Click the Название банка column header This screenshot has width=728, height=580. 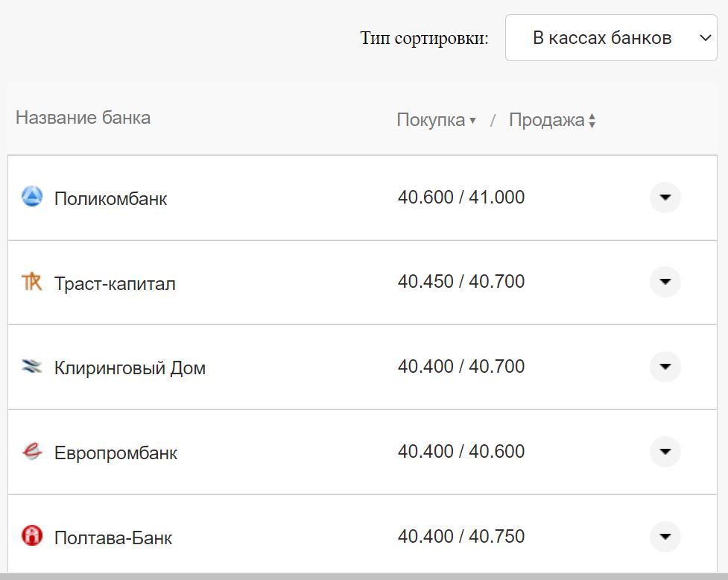83,117
